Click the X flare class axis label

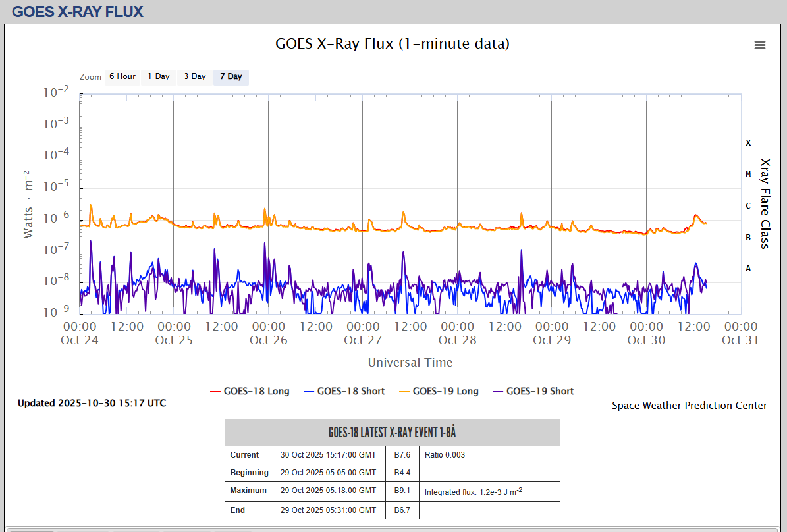tap(747, 143)
